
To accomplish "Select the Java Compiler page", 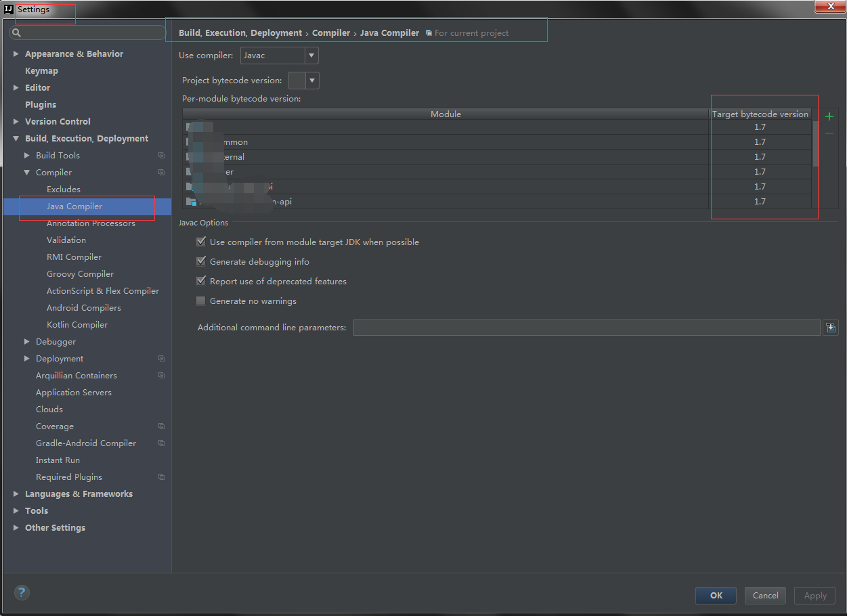I will 74,206.
